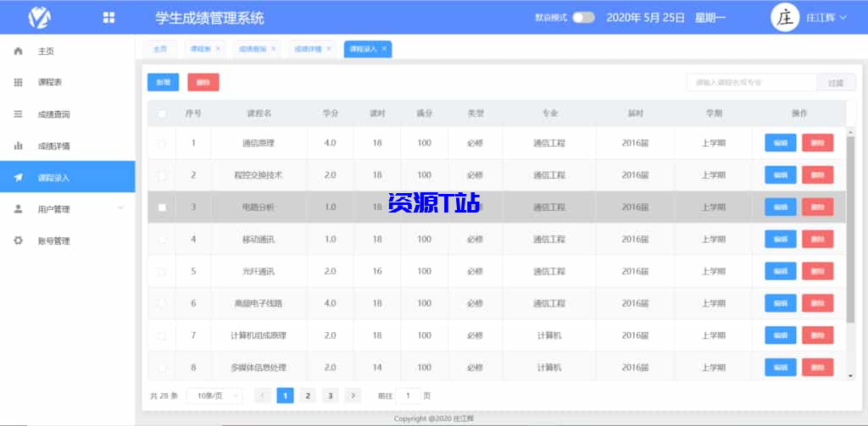Go to the next page arrow
Image resolution: width=868 pixels, height=426 pixels.
(353, 396)
